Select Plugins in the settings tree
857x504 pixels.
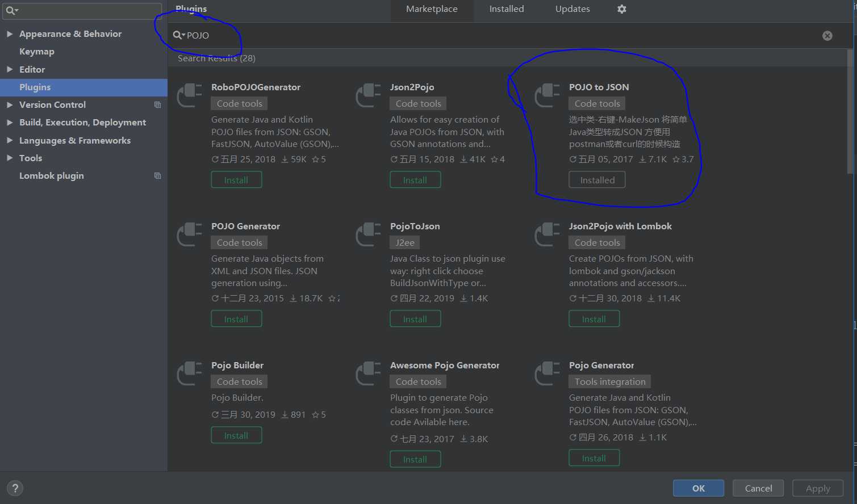click(83, 87)
